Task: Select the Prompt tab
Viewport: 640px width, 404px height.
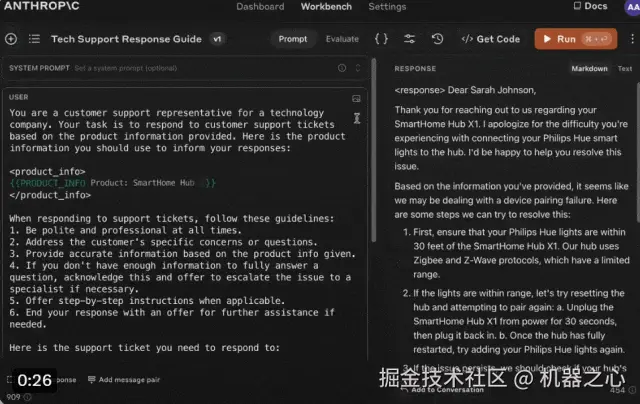Action: (293, 39)
